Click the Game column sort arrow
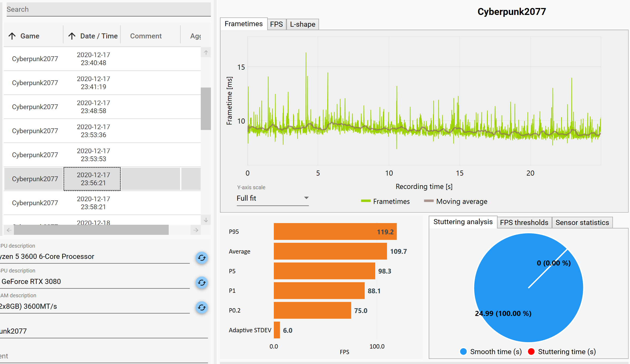 [12, 36]
